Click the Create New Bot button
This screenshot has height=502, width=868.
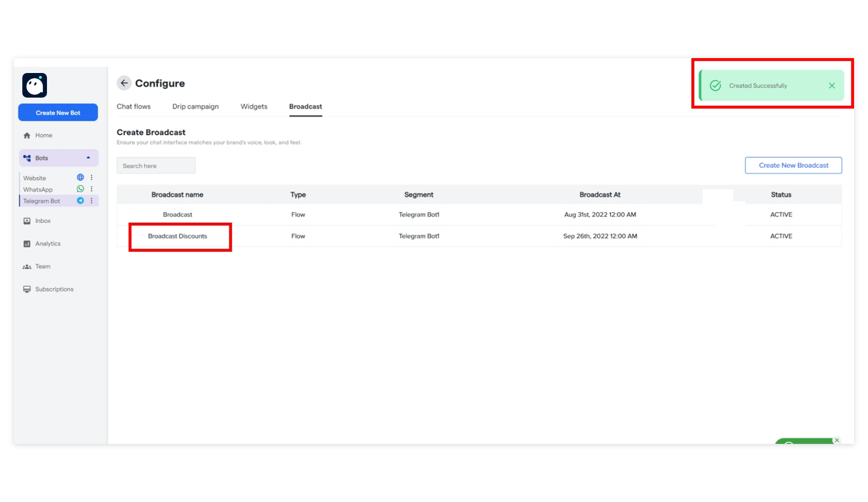tap(58, 112)
